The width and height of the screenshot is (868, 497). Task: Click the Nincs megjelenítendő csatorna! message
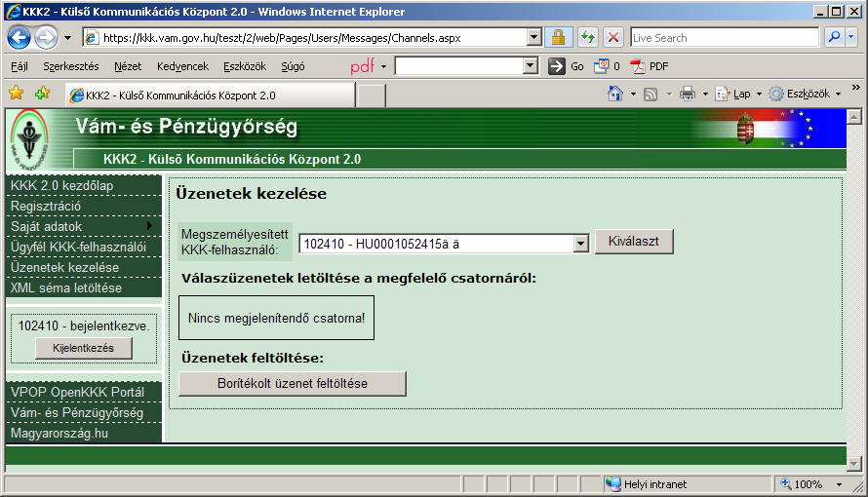[276, 318]
